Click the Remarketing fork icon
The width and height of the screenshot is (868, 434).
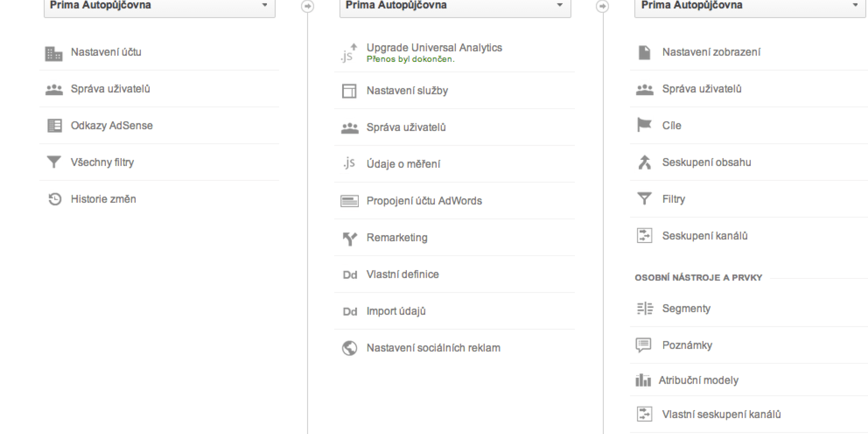pyautogui.click(x=349, y=238)
